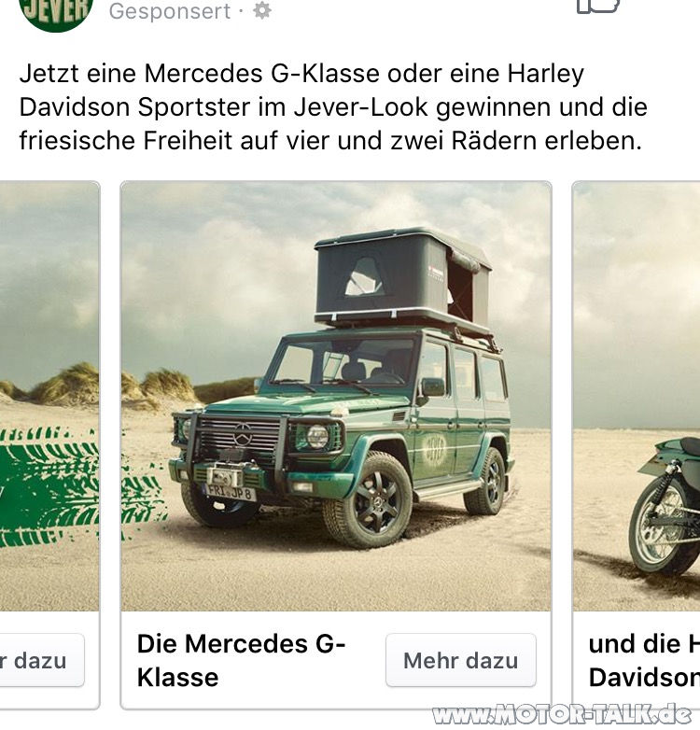Click the Mehr dazu button

coord(461,660)
